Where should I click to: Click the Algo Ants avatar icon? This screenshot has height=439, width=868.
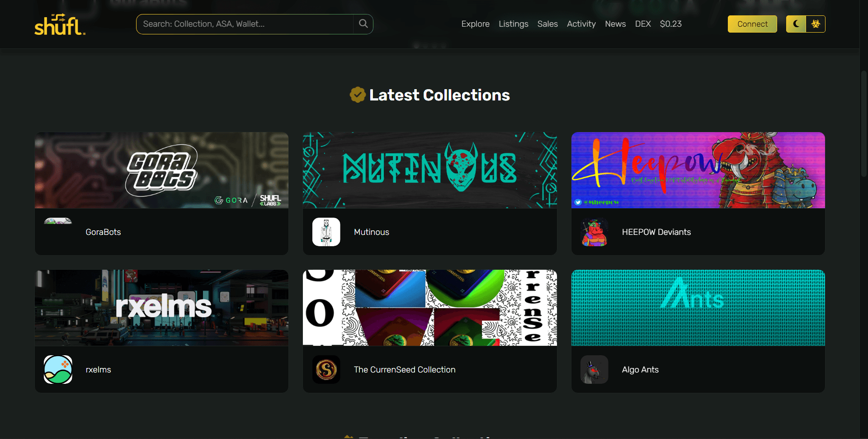[x=594, y=370]
